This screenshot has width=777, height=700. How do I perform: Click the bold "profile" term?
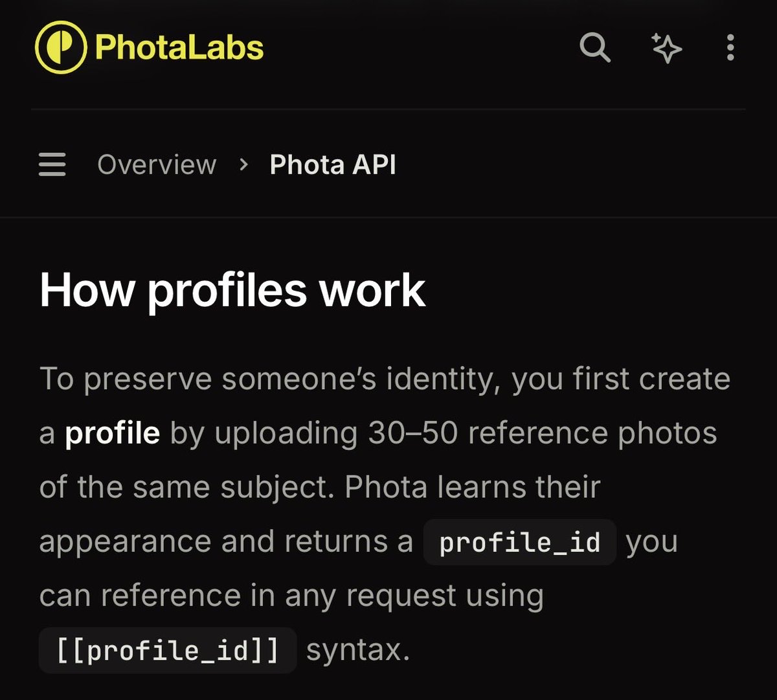pos(112,433)
